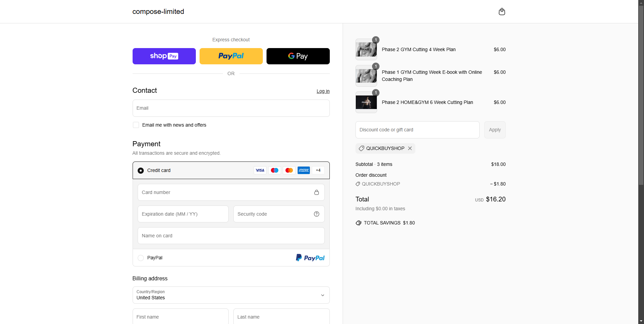
Task: Click the scrollbar down arrow
Action: [x=641, y=321]
